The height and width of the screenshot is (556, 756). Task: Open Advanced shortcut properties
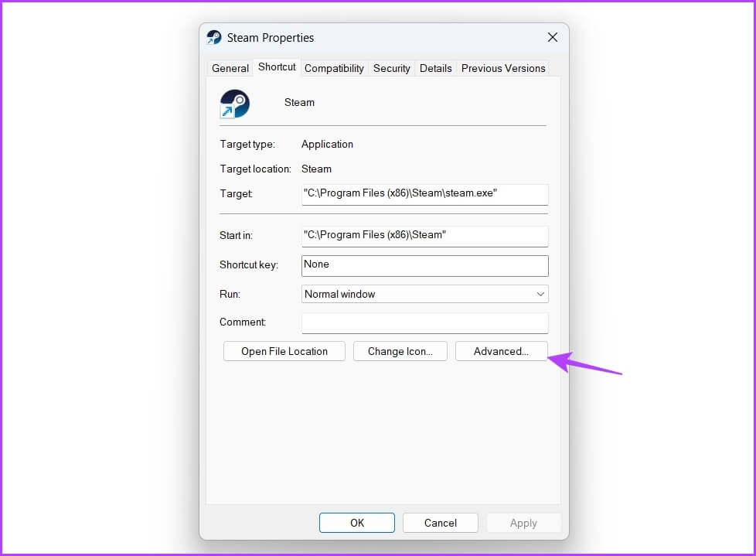tap(502, 351)
